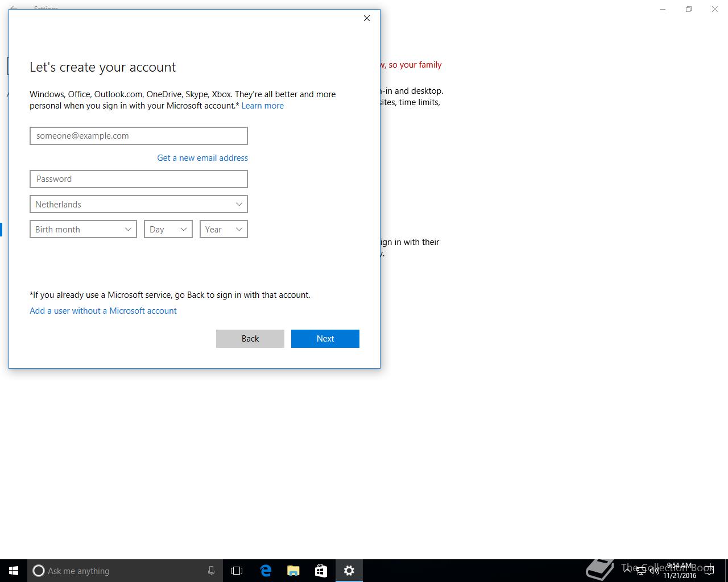
Task: Minimize the Settings window
Action: [663, 9]
